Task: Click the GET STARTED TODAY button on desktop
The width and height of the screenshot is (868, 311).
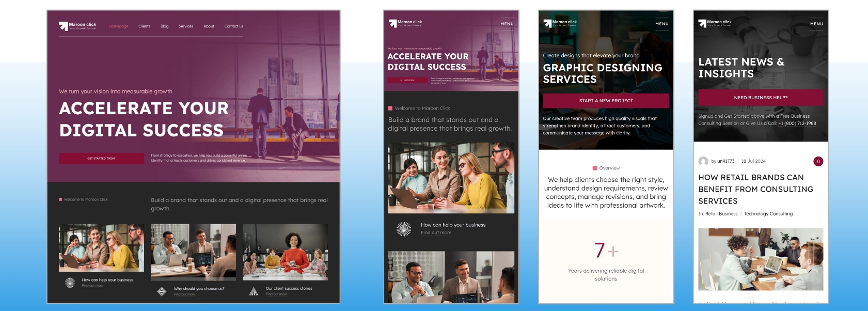Action: coord(101,158)
